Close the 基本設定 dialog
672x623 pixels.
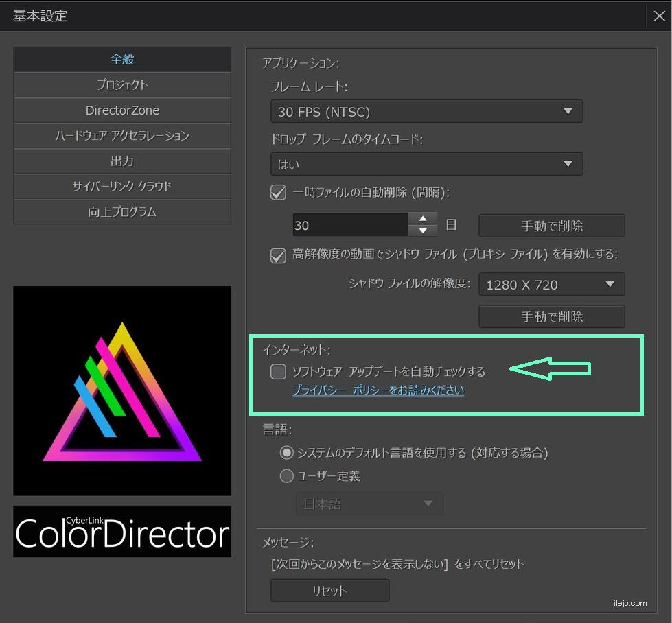(x=659, y=16)
